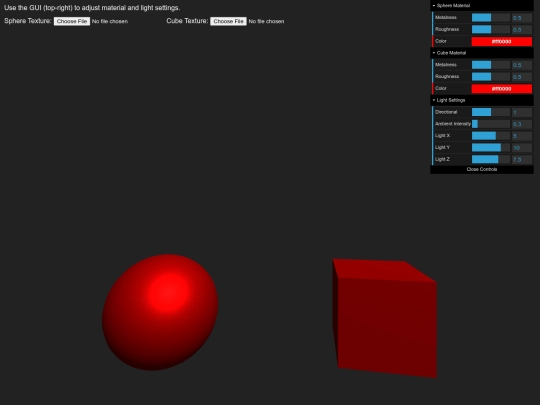Screen dimensions: 540x405
Task: Click the 'Directional' label
Action: (x=446, y=112)
